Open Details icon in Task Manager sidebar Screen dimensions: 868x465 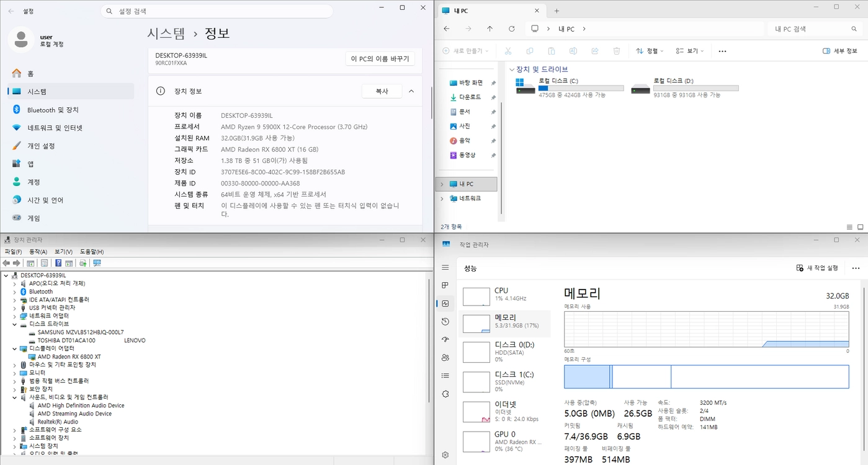(445, 375)
